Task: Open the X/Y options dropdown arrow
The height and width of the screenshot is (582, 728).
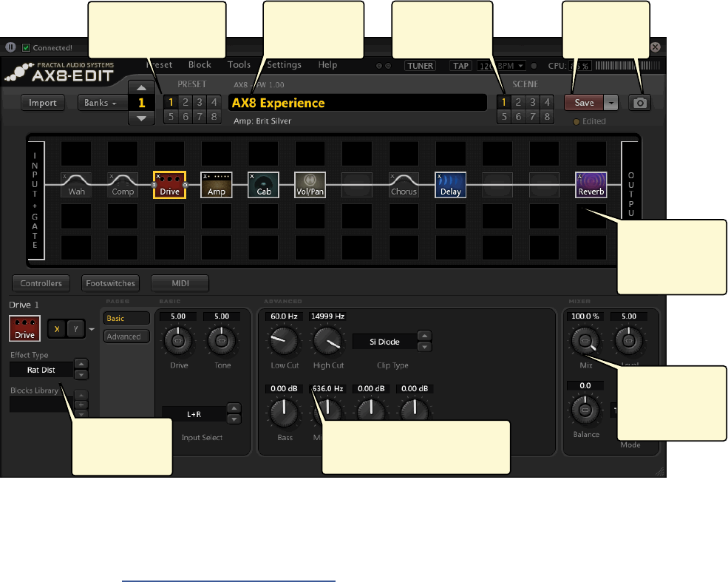Action: [92, 329]
